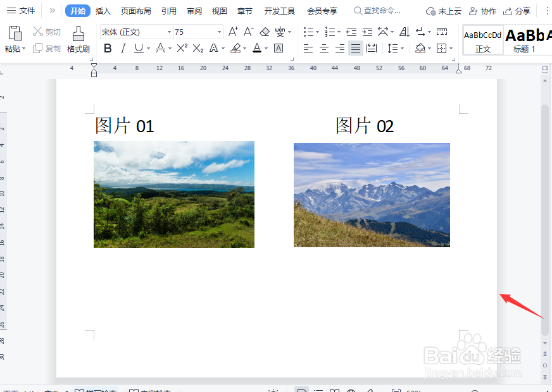Click the Decrease indent icon
The width and height of the screenshot is (552, 392).
(x=351, y=32)
